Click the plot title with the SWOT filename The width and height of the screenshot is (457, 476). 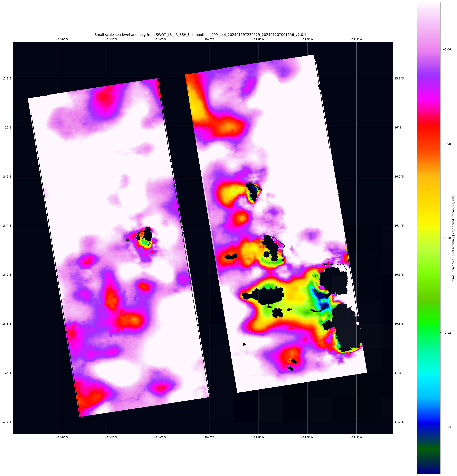tap(203, 35)
